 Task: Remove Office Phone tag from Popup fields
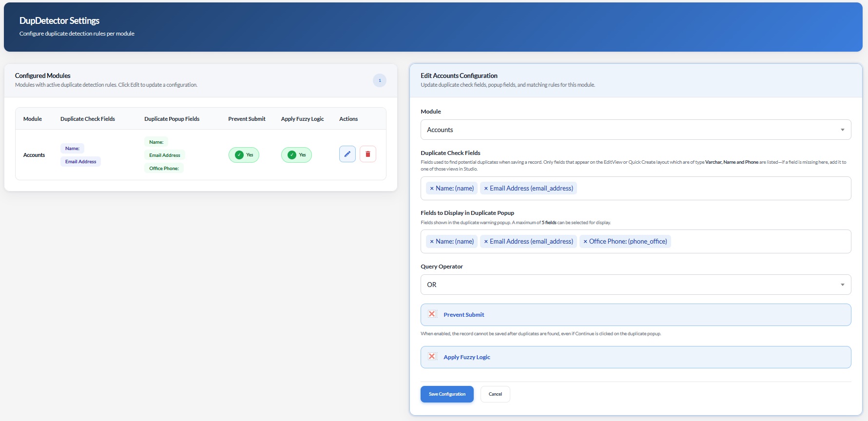(585, 242)
